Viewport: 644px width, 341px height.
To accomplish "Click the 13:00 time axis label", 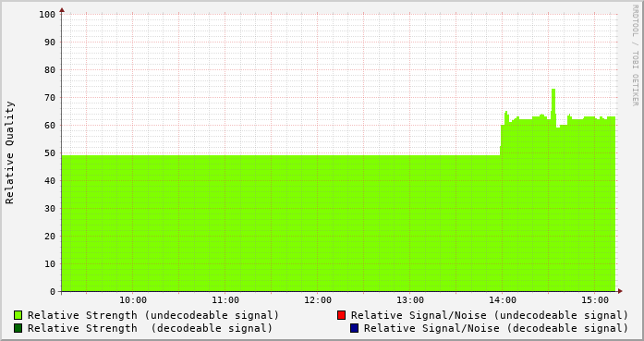I will tap(410, 300).
